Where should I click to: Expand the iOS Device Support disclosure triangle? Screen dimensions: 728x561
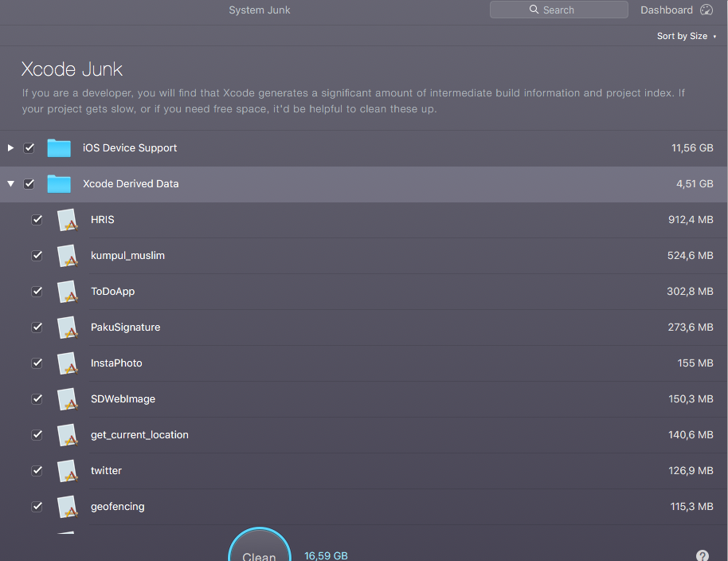10,147
